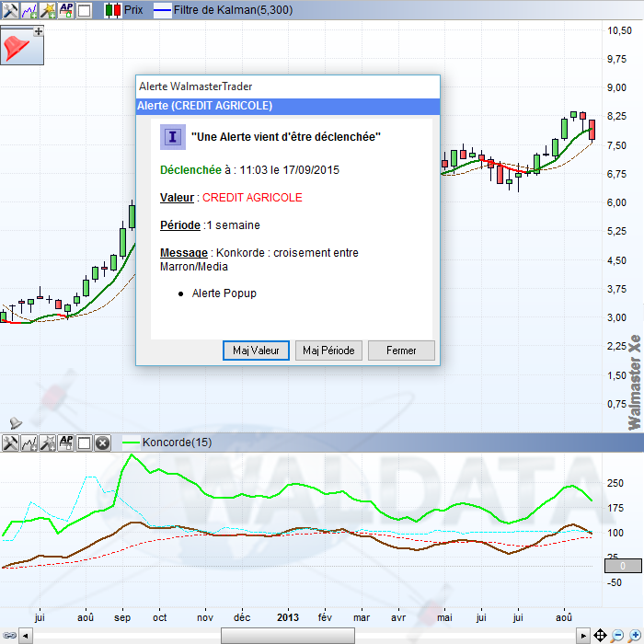
Task: Open the Koncorde pane magic wand wizard
Action: [48, 443]
